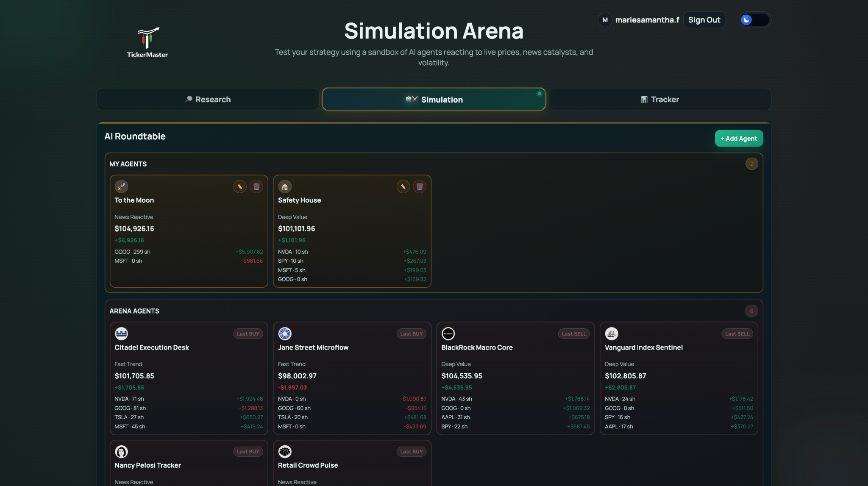Screen dimensions: 868x486
Task: Delete the To the Moon agent
Action: click(256, 186)
